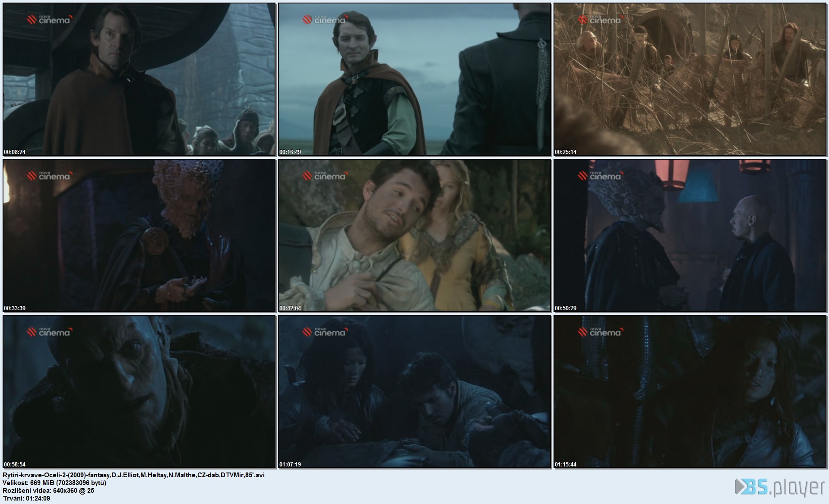829x504 pixels.
Task: Click nova cinema logo in first frame
Action: [49, 19]
